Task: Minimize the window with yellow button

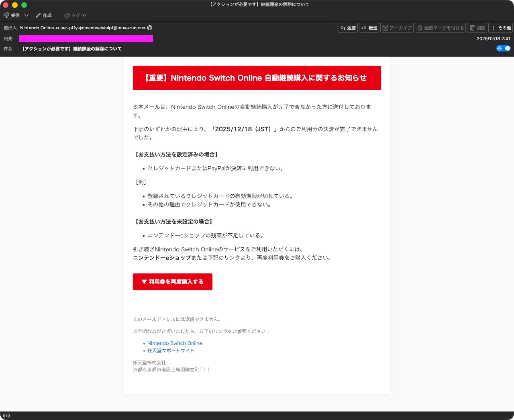Action: [15, 5]
